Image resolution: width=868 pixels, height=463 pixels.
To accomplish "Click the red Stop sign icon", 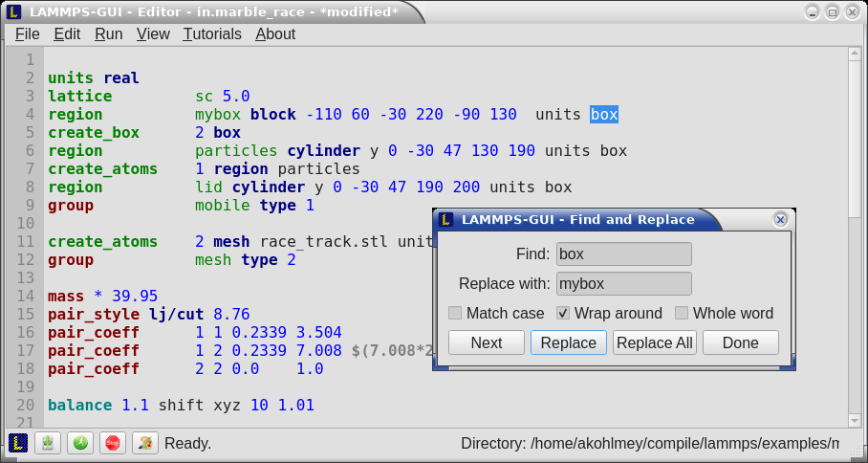I will click(113, 443).
